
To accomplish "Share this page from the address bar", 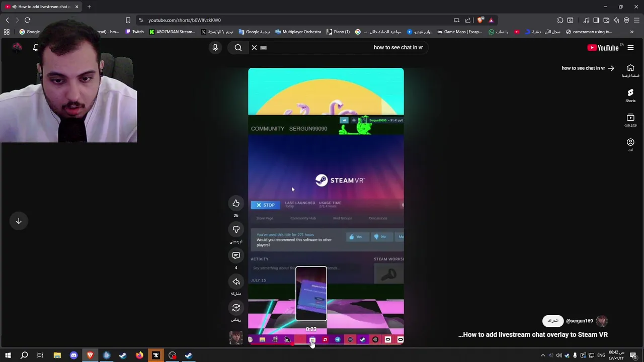I will tap(468, 20).
